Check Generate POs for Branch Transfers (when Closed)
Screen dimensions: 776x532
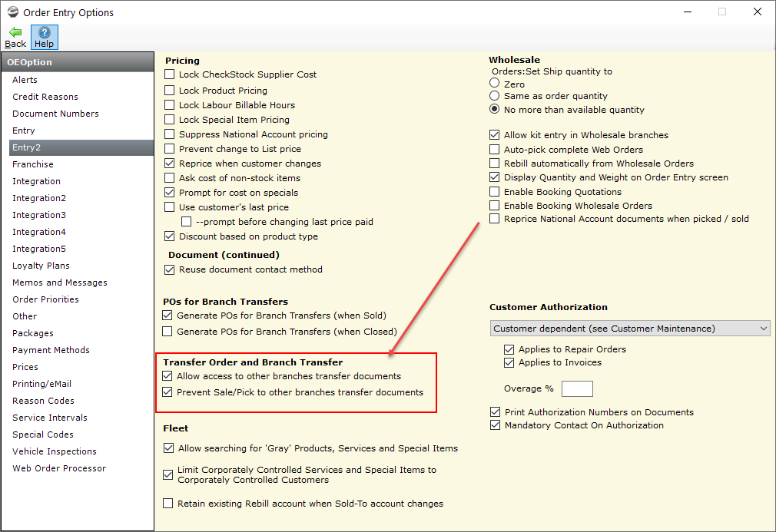167,332
